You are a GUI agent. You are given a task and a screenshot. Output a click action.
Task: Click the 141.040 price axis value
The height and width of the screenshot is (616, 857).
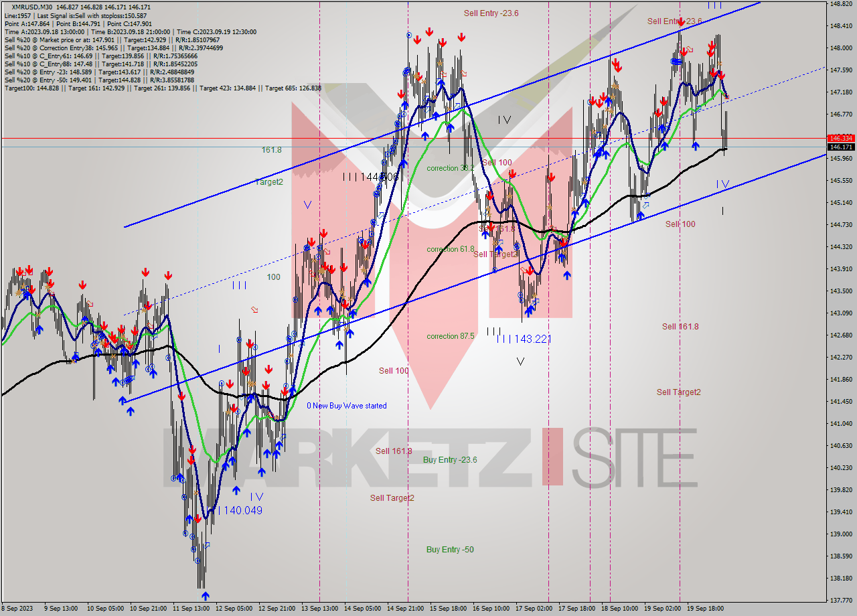(841, 424)
